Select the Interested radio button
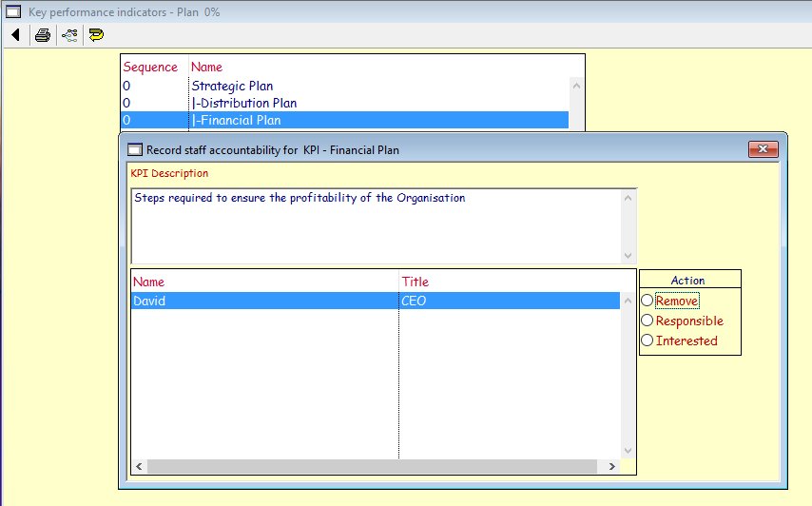 pyautogui.click(x=648, y=341)
